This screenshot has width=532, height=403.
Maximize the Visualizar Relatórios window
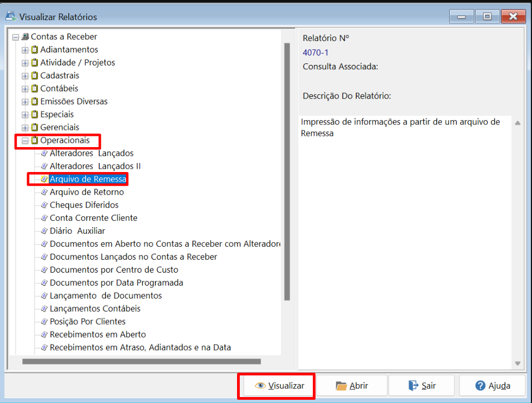(x=487, y=17)
